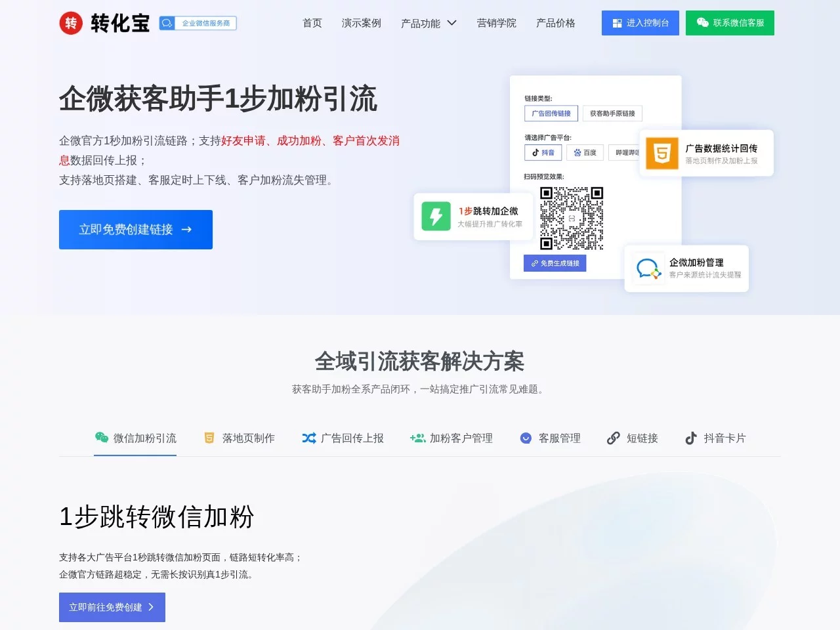Image resolution: width=840 pixels, height=630 pixels.
Task: Switch to the 落地页制作 tab
Action: tap(240, 438)
